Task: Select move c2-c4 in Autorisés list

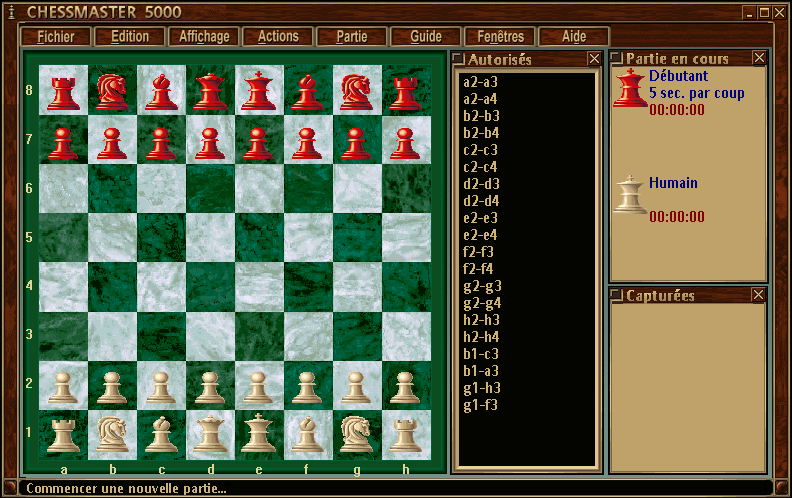Action: (480, 167)
